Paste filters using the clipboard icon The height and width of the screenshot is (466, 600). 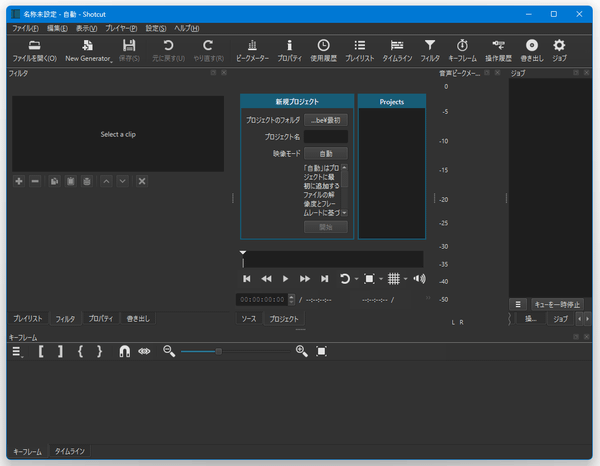click(x=70, y=181)
